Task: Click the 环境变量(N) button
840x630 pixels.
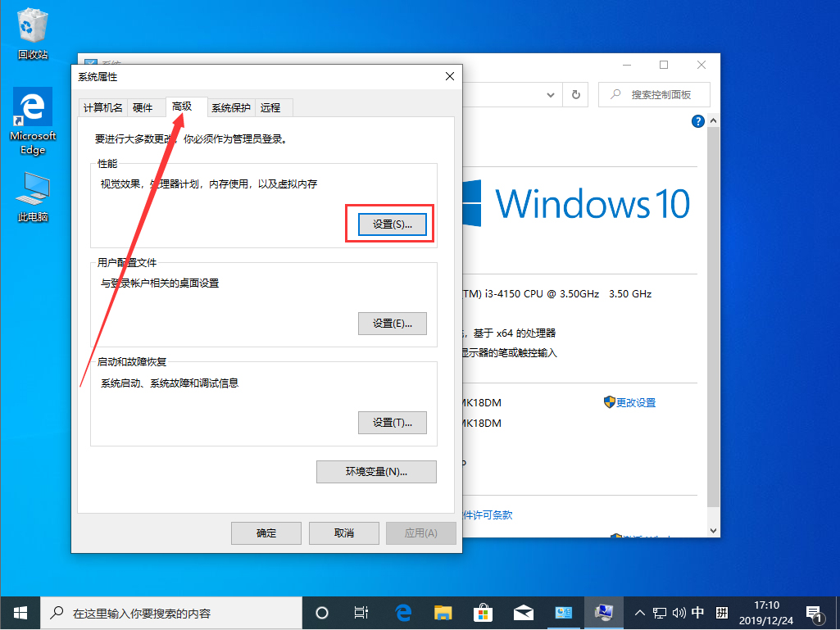Action: [376, 472]
